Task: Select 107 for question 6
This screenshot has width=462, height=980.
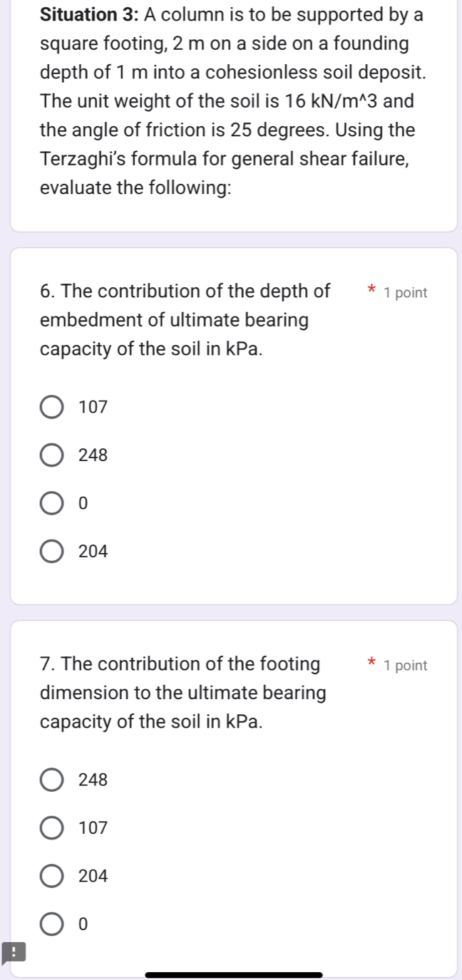Action: click(52, 408)
